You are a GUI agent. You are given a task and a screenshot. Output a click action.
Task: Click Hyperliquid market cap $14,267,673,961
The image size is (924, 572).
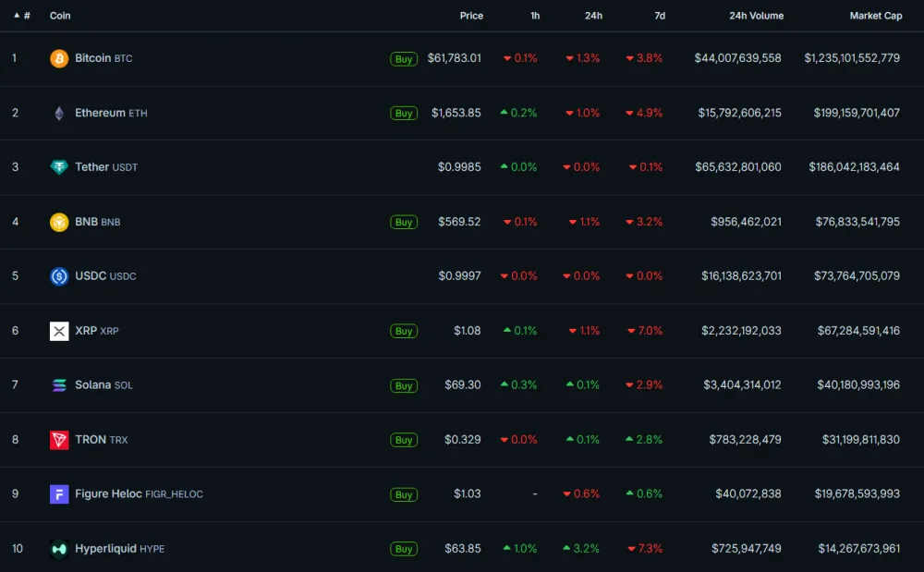click(859, 549)
